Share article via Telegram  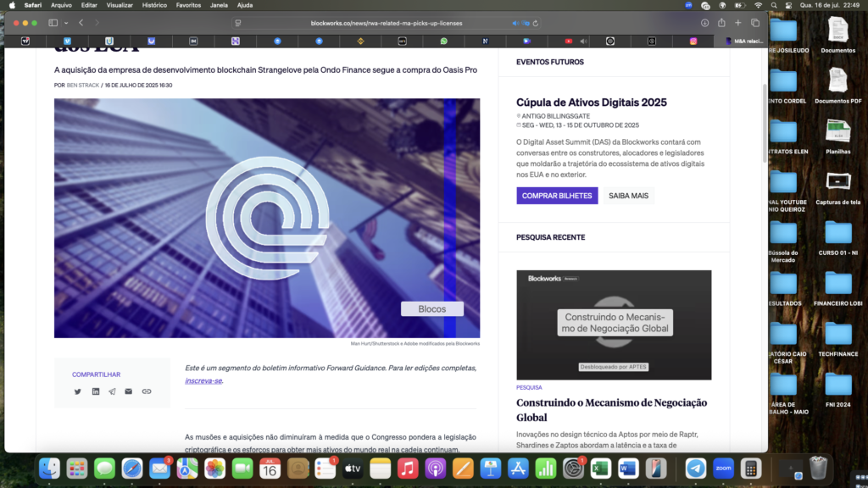(x=113, y=391)
